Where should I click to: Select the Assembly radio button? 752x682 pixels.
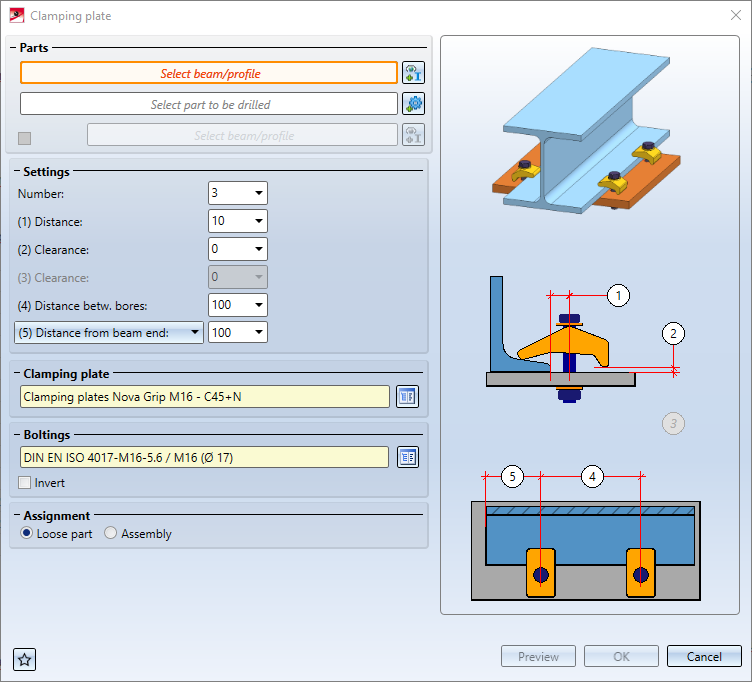click(x=111, y=533)
